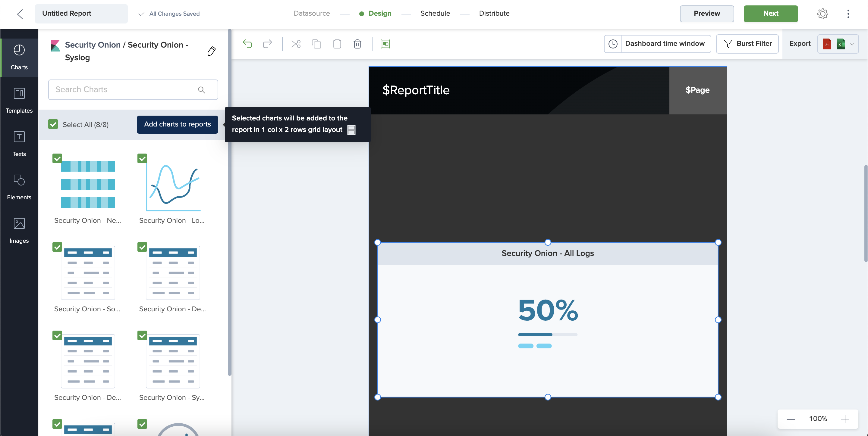Image resolution: width=868 pixels, height=436 pixels.
Task: Expand the export format dropdown arrow
Action: [x=852, y=44]
